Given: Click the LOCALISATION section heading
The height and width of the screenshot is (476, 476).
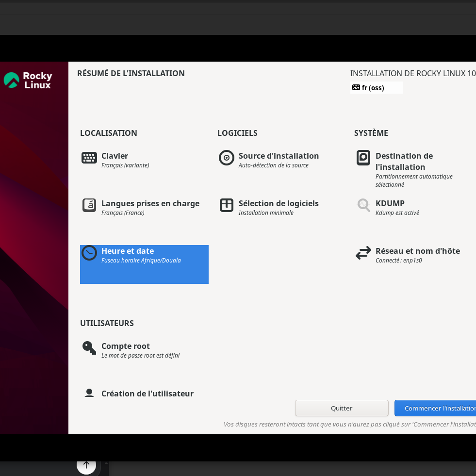Looking at the screenshot, I should coord(108,133).
